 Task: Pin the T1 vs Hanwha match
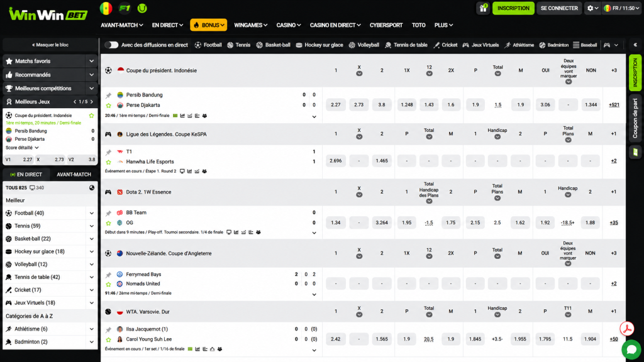tap(108, 152)
